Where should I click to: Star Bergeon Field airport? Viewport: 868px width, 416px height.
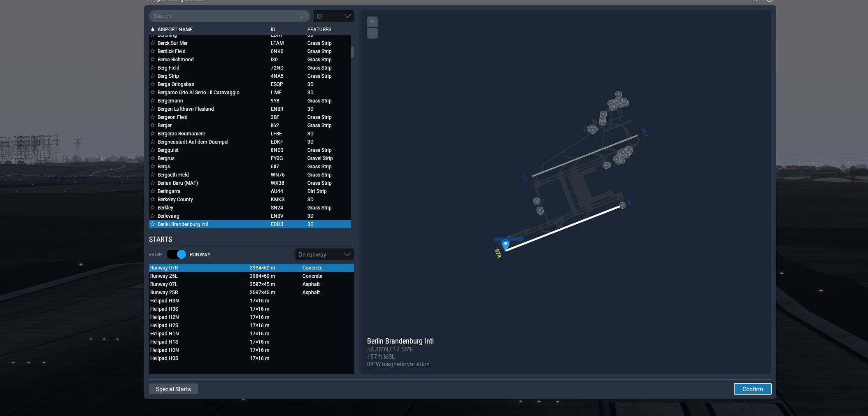click(x=153, y=117)
